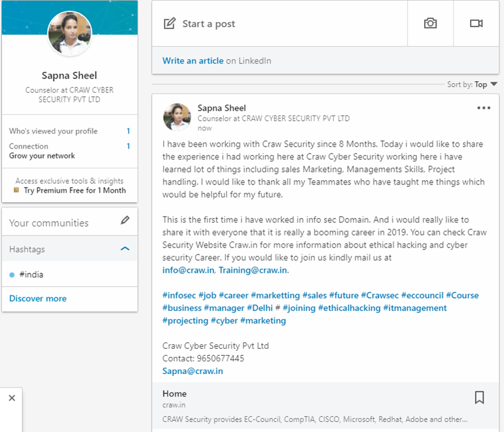Open the #joining hashtag
Image resolution: width=504 pixels, height=432 pixels.
299,308
